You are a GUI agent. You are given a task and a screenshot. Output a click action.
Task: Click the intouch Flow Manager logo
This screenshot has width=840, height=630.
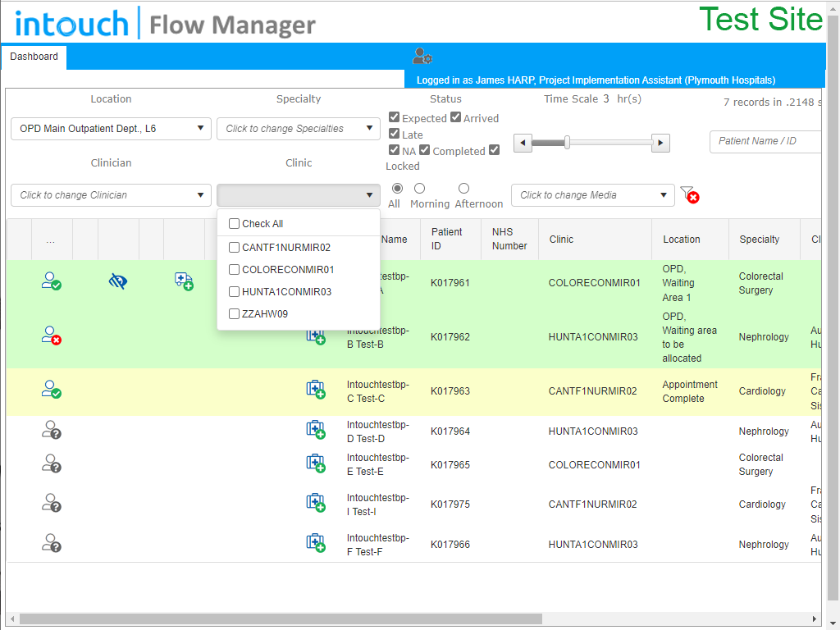tap(165, 24)
